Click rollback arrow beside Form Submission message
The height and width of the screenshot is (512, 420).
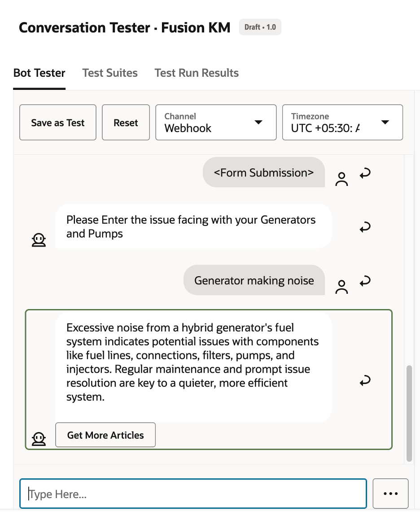point(365,173)
